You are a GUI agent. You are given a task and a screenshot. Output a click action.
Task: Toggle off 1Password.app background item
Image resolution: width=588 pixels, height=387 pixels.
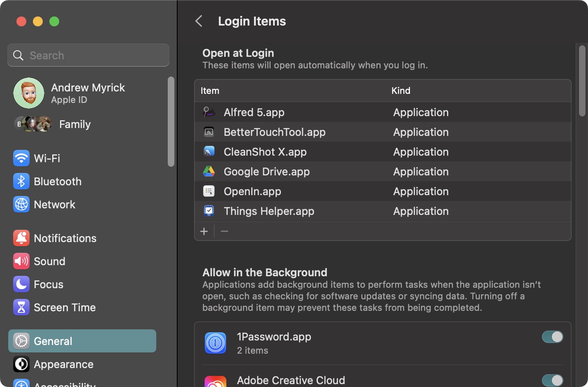(x=552, y=337)
